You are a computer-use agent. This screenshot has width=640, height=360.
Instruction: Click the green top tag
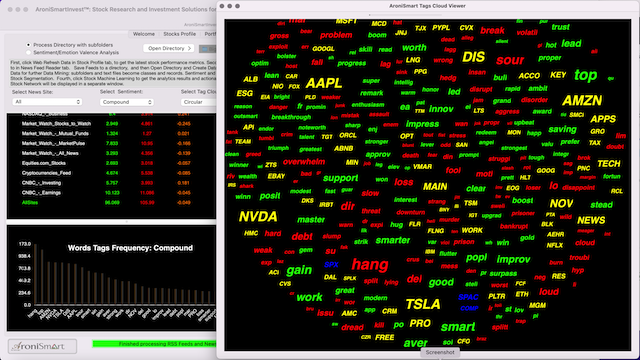pyautogui.click(x=586, y=75)
